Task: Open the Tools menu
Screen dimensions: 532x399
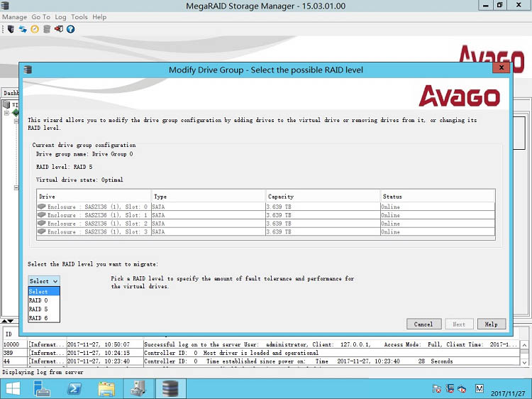Action: (x=79, y=17)
